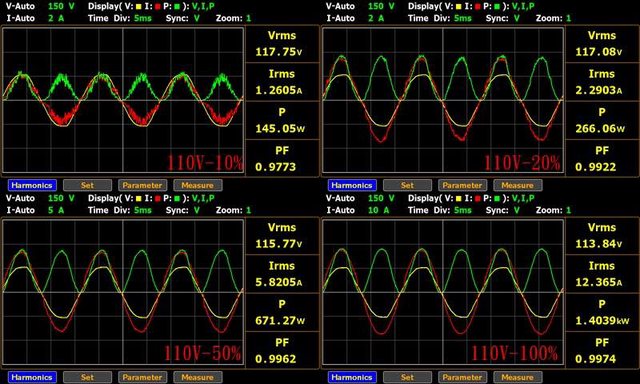Change the 5 A I-Auto range value
The width and height of the screenshot is (640, 384).
(x=56, y=210)
